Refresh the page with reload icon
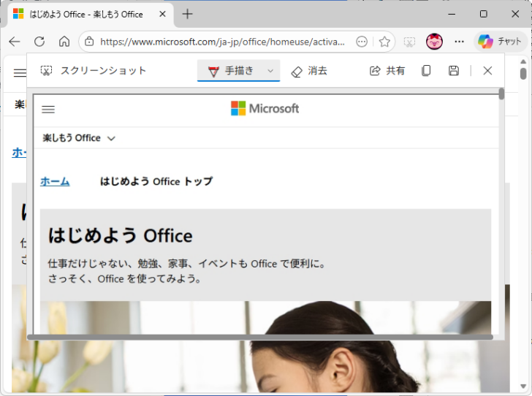 [39, 42]
